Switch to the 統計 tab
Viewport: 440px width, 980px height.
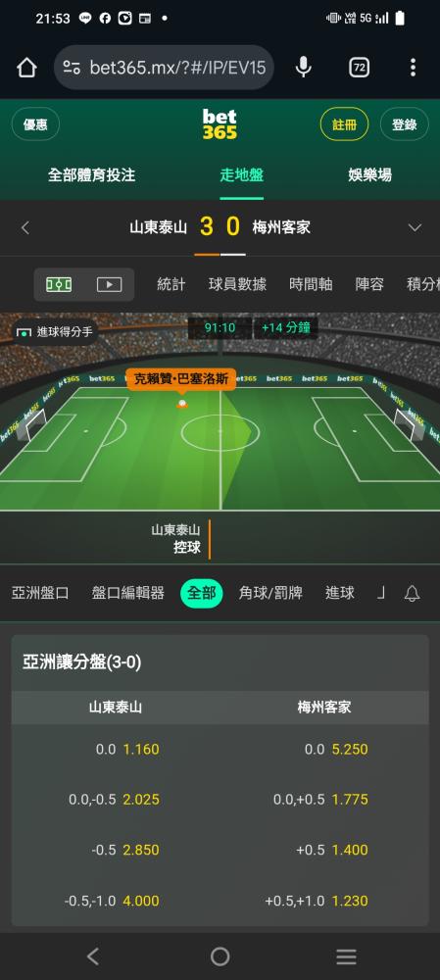tap(171, 284)
